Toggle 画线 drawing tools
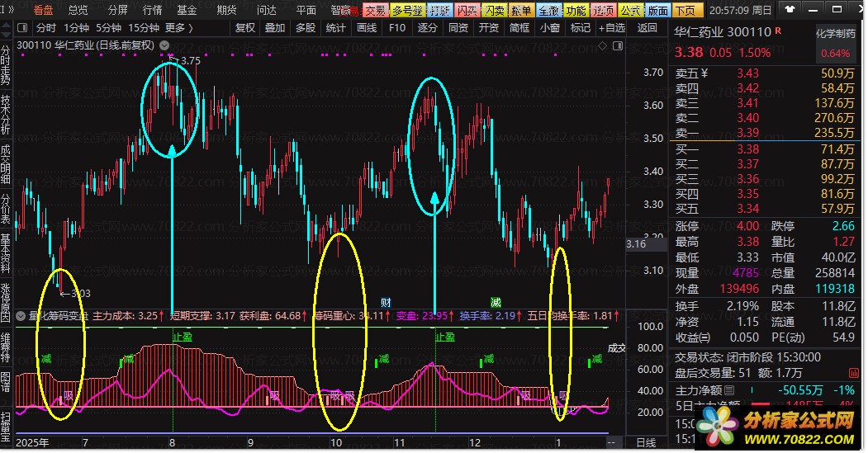This screenshot has width=868, height=453. coord(367,28)
